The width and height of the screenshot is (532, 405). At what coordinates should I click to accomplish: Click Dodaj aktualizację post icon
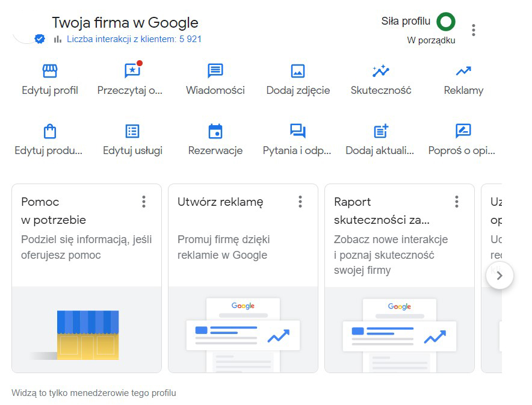(x=381, y=131)
